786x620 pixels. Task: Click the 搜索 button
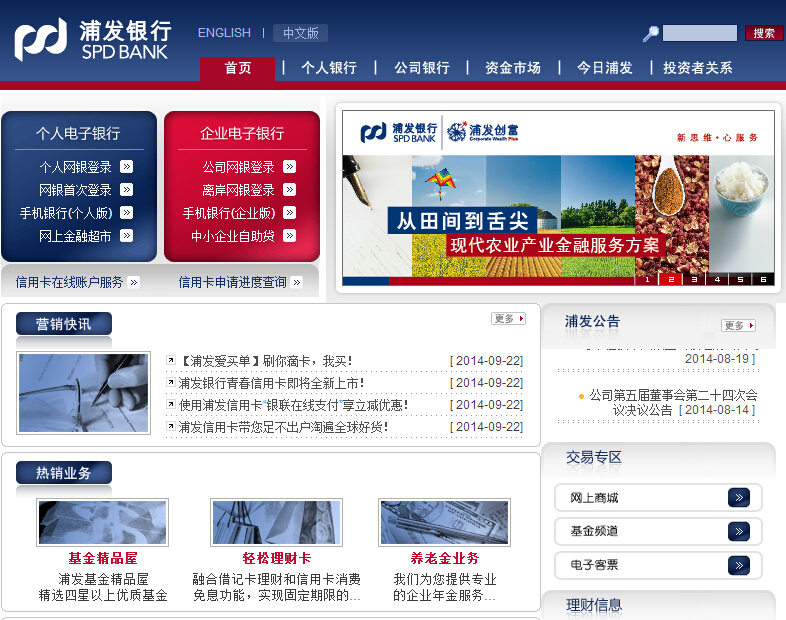[764, 33]
